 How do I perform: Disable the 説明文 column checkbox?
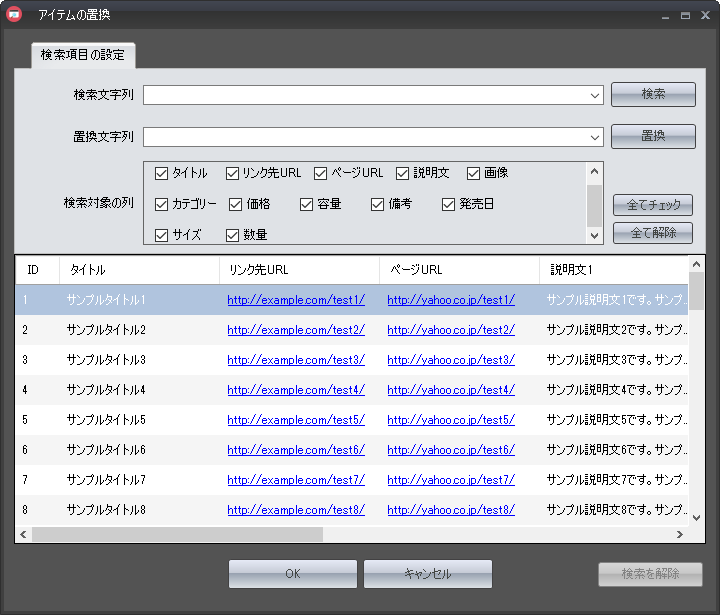pos(403,173)
